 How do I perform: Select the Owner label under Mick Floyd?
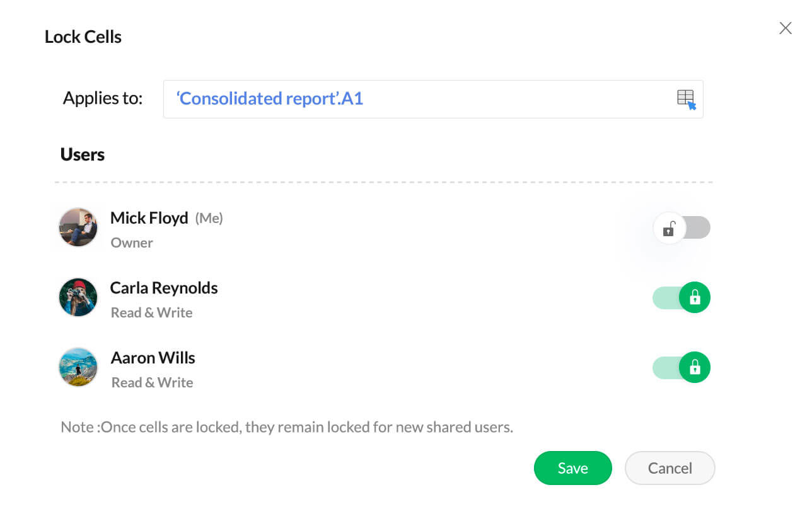pos(131,243)
